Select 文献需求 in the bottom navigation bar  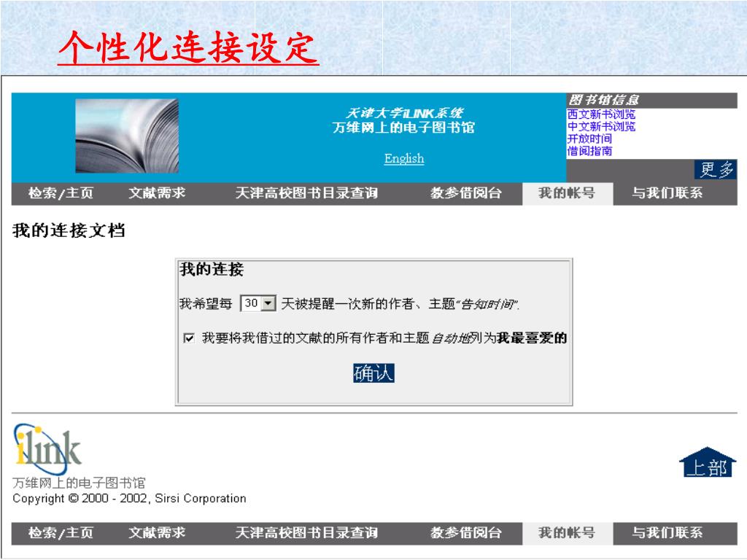(x=157, y=533)
